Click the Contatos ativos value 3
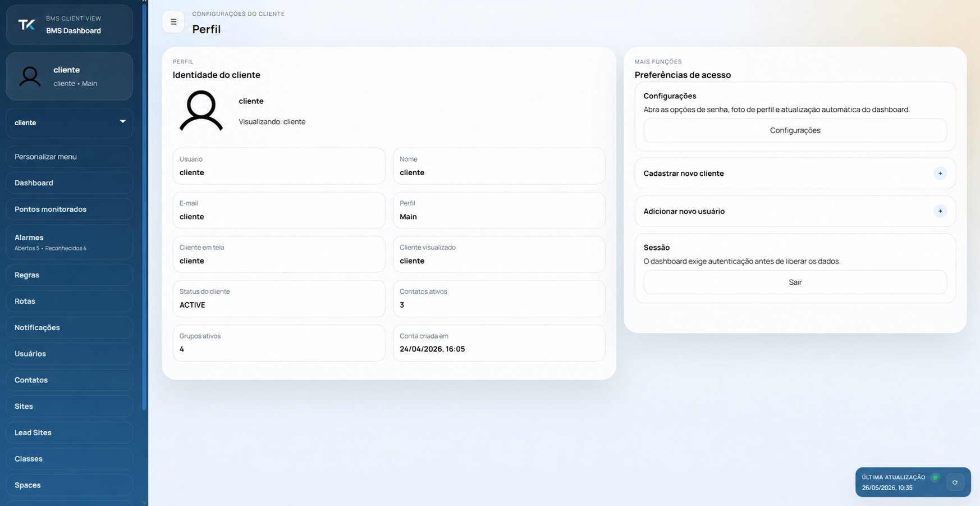Viewport: 980px width, 506px height. 402,305
